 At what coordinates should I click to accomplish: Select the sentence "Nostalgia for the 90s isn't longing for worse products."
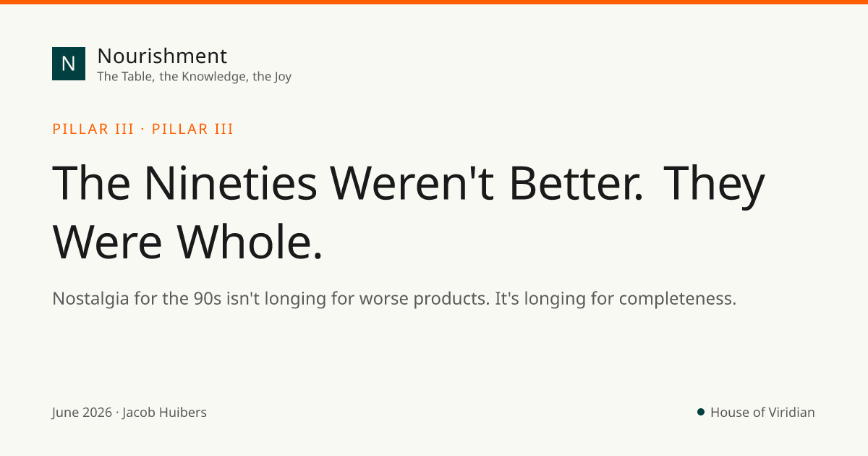[271, 298]
